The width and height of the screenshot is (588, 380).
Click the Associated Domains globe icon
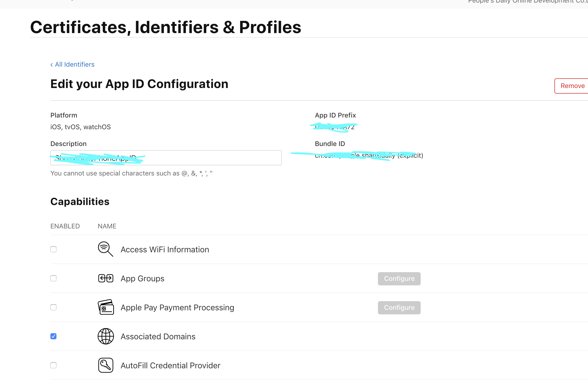coord(106,336)
